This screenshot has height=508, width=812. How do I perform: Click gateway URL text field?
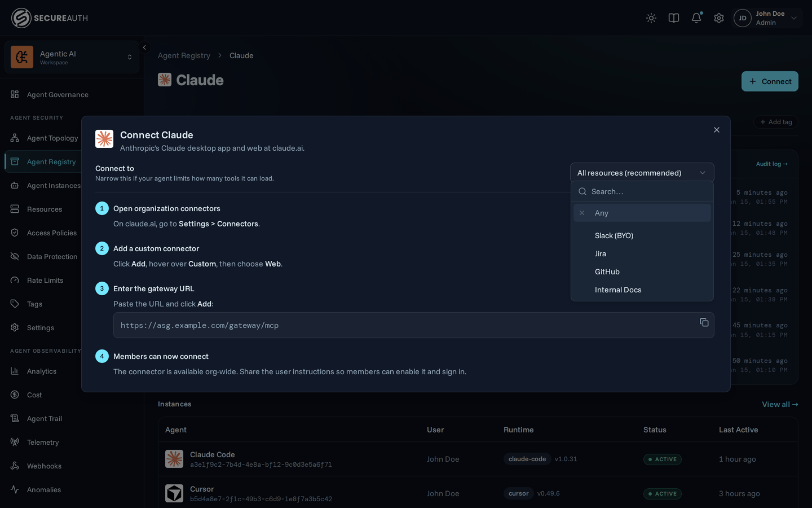(414, 325)
